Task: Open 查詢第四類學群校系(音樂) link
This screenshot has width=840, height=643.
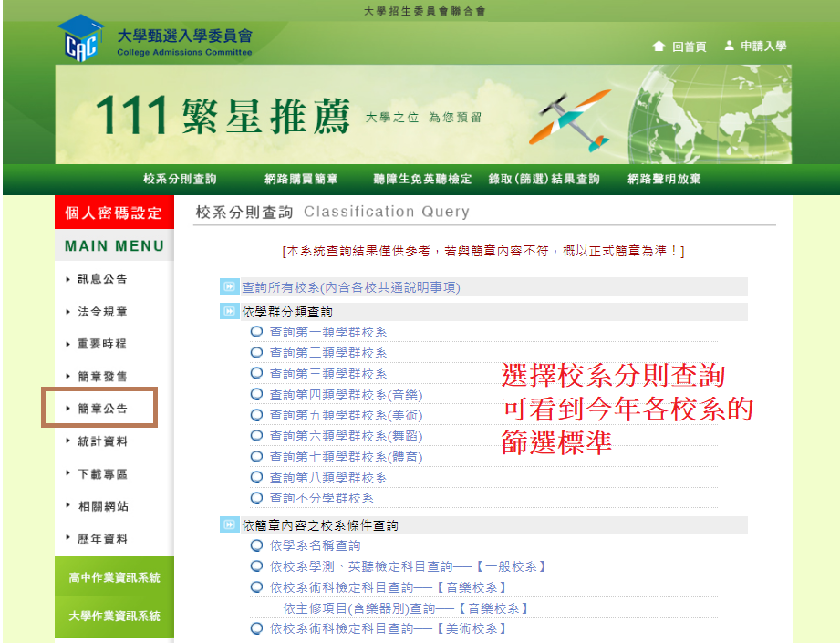Action: (346, 395)
